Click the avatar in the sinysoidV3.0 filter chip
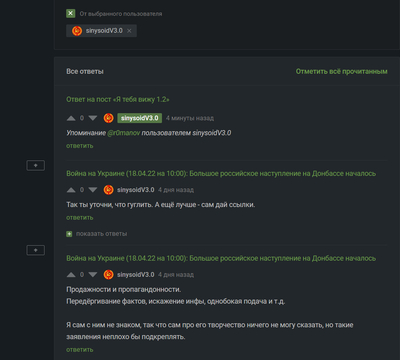Viewport: 400px width, 360px height. 77,31
